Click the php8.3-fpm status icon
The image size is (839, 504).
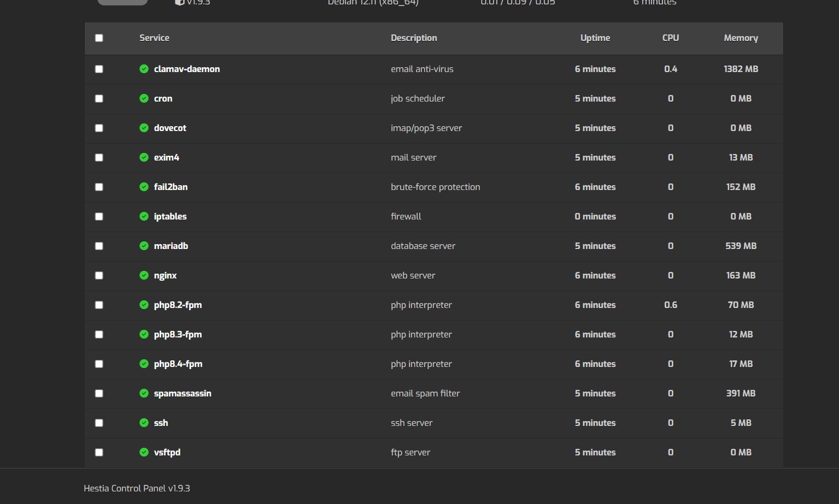(144, 334)
